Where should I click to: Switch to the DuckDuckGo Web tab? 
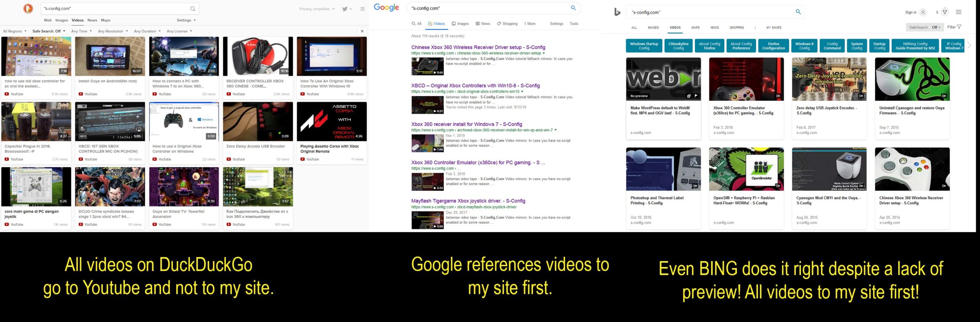(x=48, y=20)
